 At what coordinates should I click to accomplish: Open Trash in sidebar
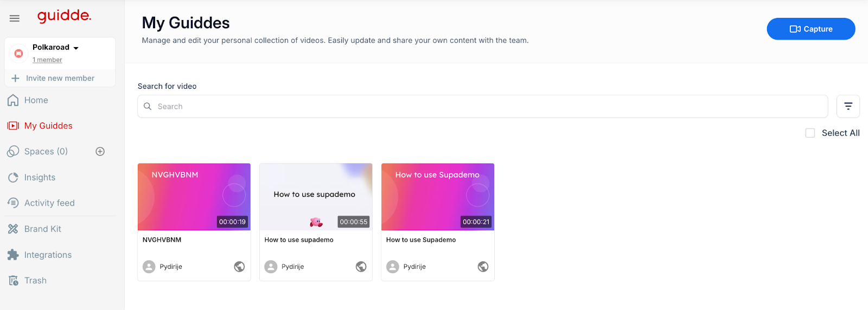click(x=35, y=280)
